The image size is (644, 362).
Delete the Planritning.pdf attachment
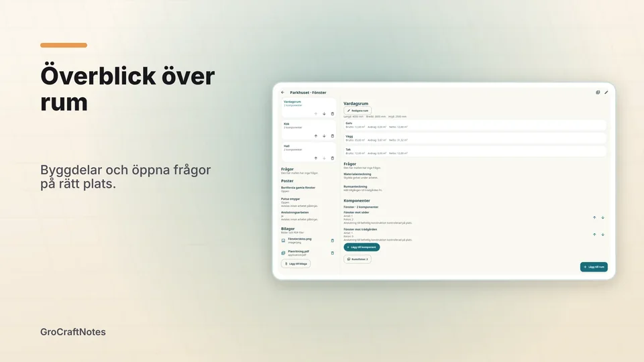pos(332,253)
